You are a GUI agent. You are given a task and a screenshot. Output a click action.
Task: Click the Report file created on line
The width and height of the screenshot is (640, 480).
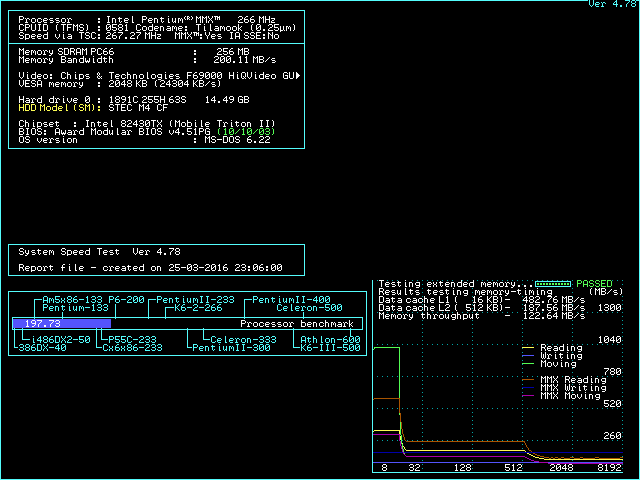click(x=150, y=268)
